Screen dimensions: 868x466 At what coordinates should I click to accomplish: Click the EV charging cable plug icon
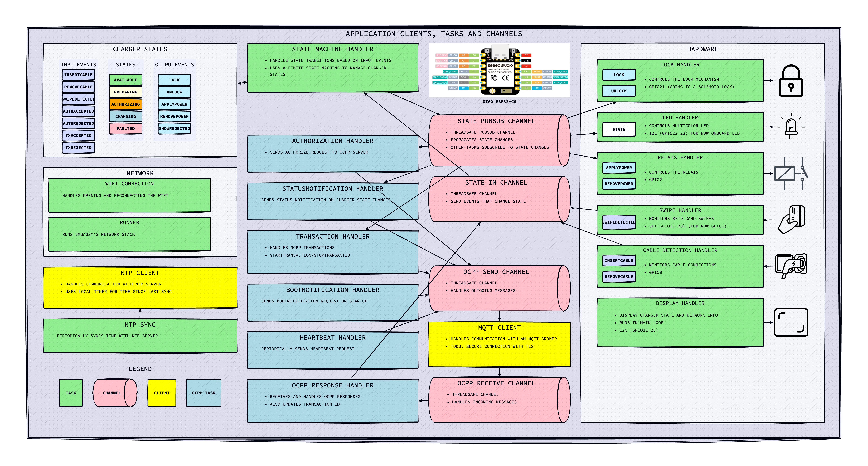tap(791, 266)
